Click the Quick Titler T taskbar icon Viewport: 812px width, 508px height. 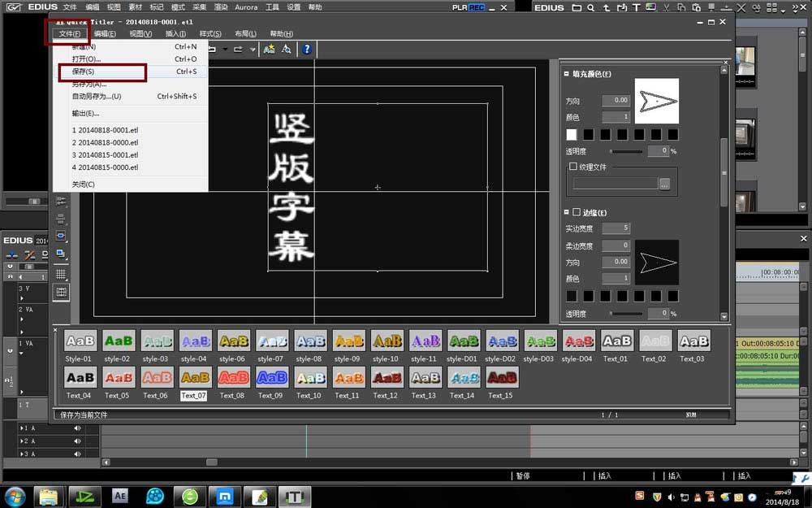click(x=295, y=497)
